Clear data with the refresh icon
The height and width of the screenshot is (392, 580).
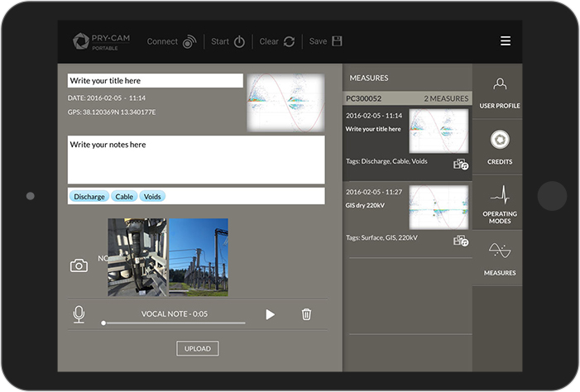[x=289, y=41]
